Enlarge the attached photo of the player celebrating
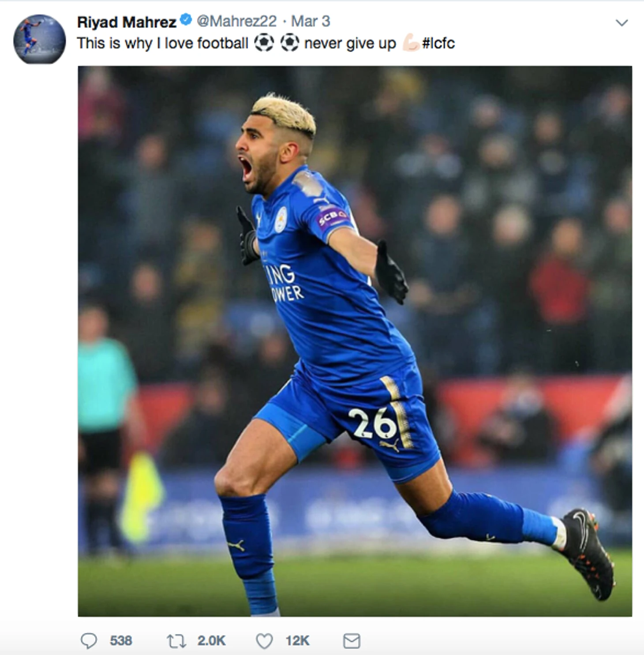644x655 pixels. pos(355,341)
